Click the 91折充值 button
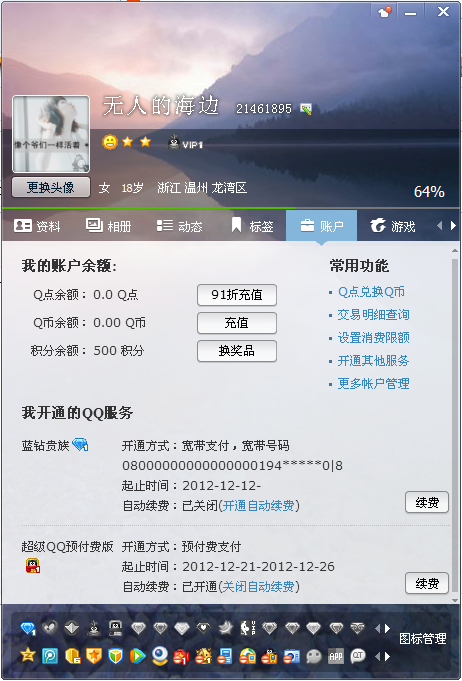Image resolution: width=462 pixels, height=681 pixels. tap(237, 295)
